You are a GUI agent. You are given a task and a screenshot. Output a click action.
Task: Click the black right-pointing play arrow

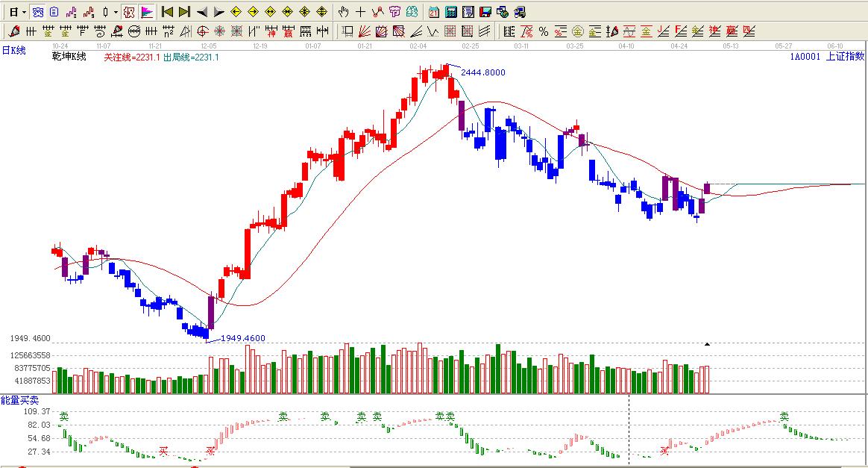pyautogui.click(x=218, y=12)
